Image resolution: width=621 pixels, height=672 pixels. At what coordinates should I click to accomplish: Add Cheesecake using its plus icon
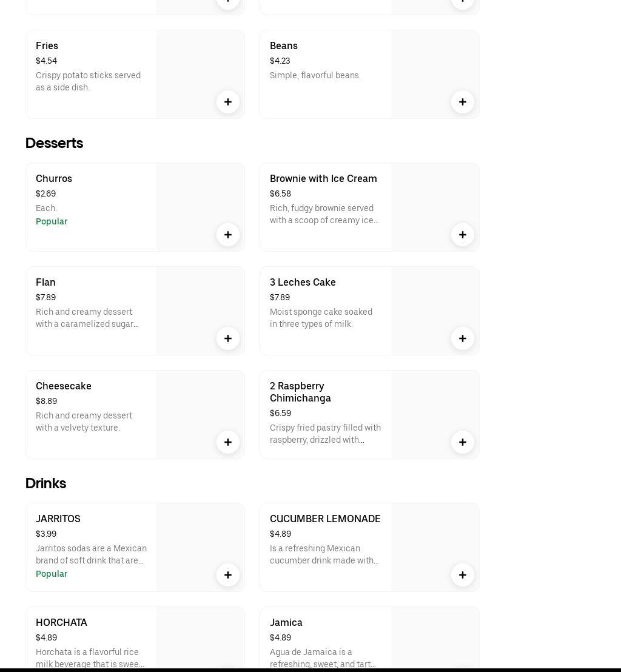pyautogui.click(x=228, y=442)
